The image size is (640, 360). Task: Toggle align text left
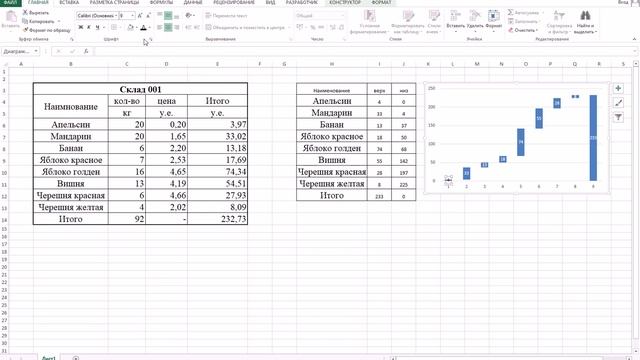[x=160, y=27]
